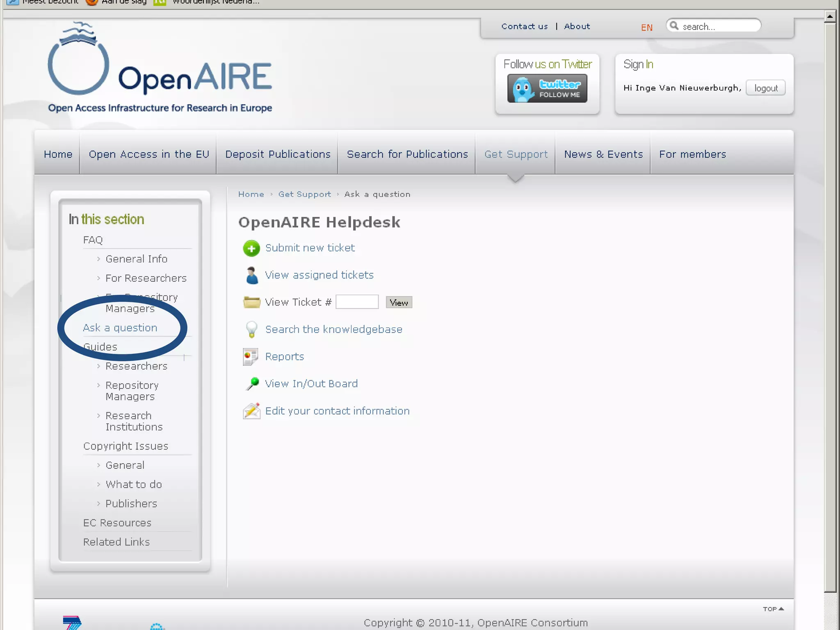Screen dimensions: 840x630
Task: Open the Search the knowledgebase link
Action: [x=333, y=329]
